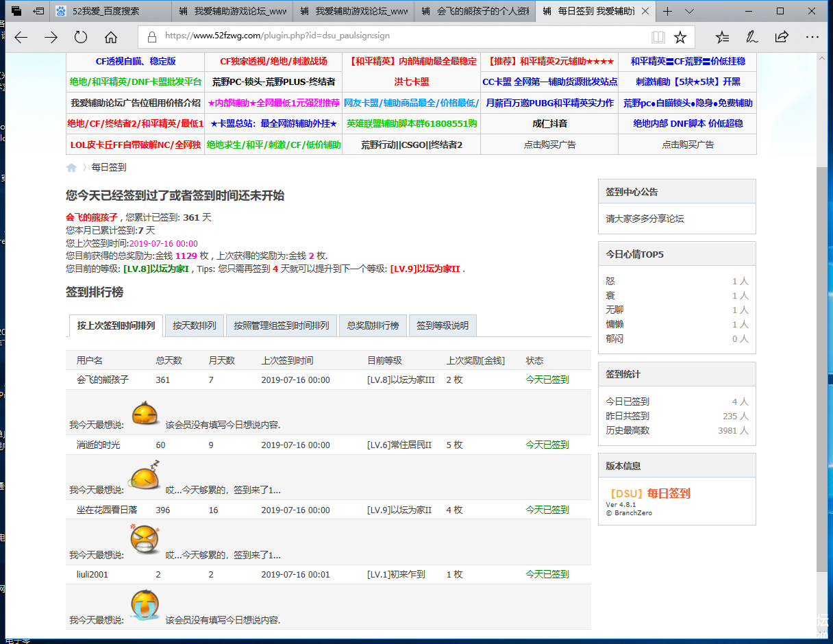Select the 按照管理组签到时间排列 tab
This screenshot has height=644, width=833.
point(282,326)
